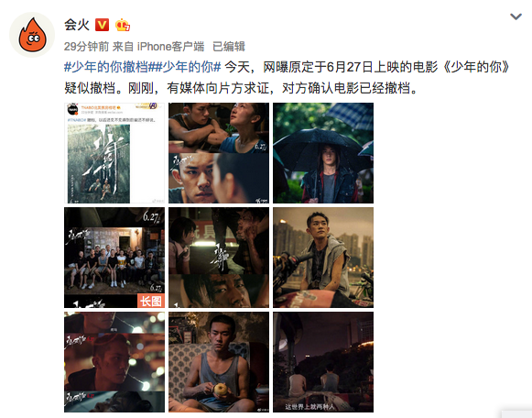Open the black umbrella rain thumbnail

click(323, 153)
